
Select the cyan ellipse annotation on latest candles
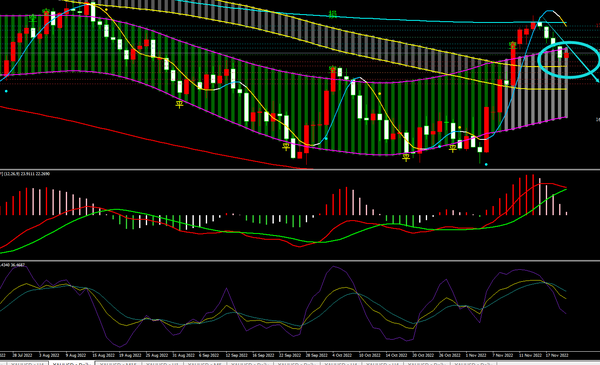pos(569,60)
